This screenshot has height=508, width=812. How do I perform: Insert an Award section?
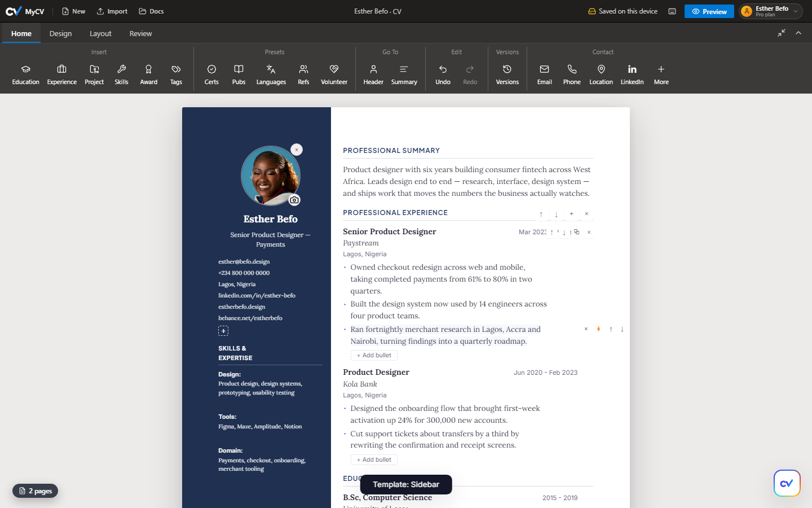click(148, 75)
